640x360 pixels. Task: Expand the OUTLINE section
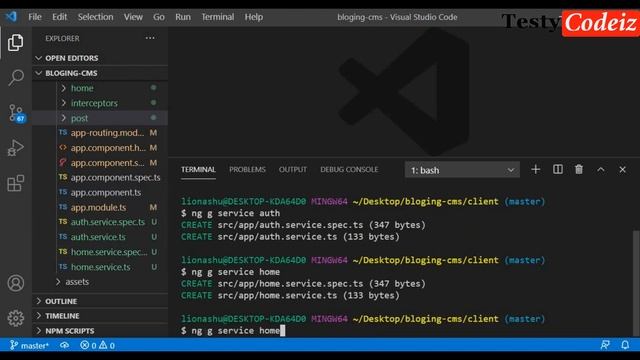click(x=100, y=301)
